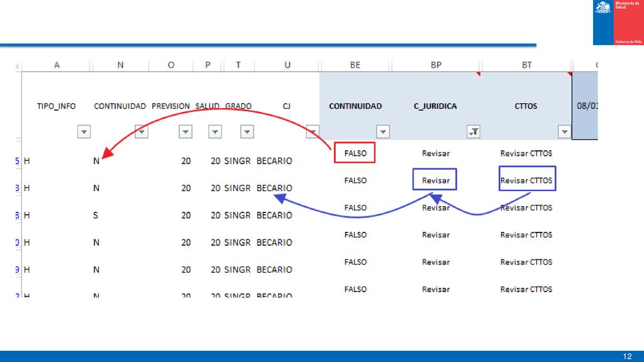Image resolution: width=644 pixels, height=362 pixels.
Task: Select the FALSO cell in row 0
Action: [x=355, y=235]
